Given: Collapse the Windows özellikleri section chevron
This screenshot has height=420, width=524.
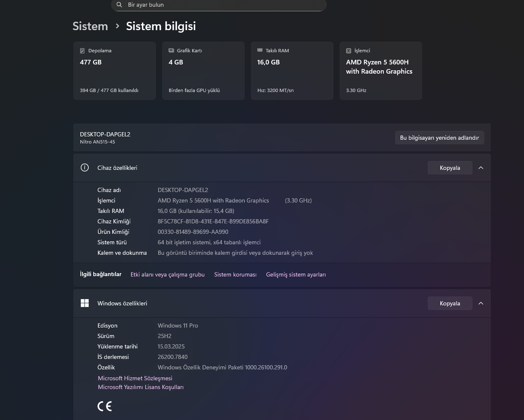Looking at the screenshot, I should [481, 303].
